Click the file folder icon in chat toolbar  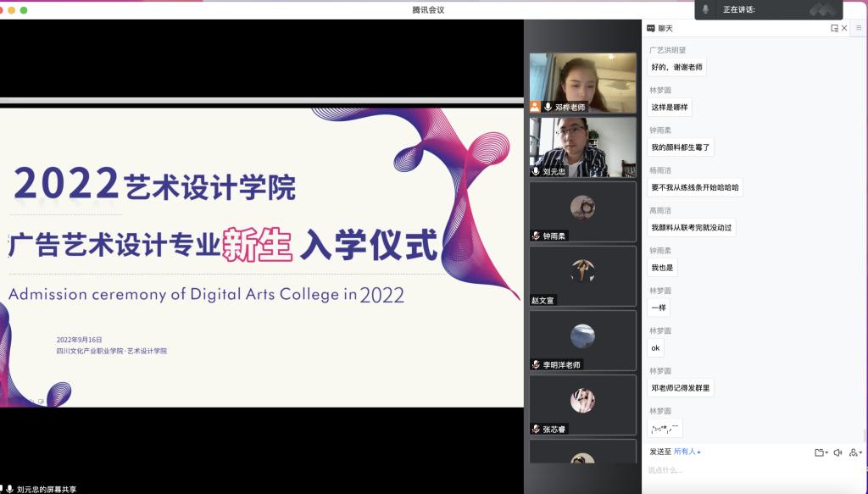819,452
